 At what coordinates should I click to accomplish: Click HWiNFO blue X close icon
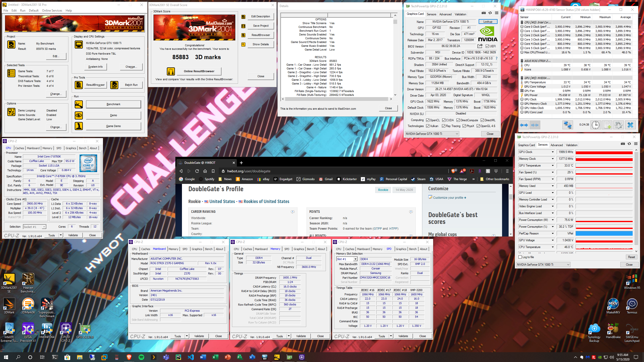click(x=630, y=125)
